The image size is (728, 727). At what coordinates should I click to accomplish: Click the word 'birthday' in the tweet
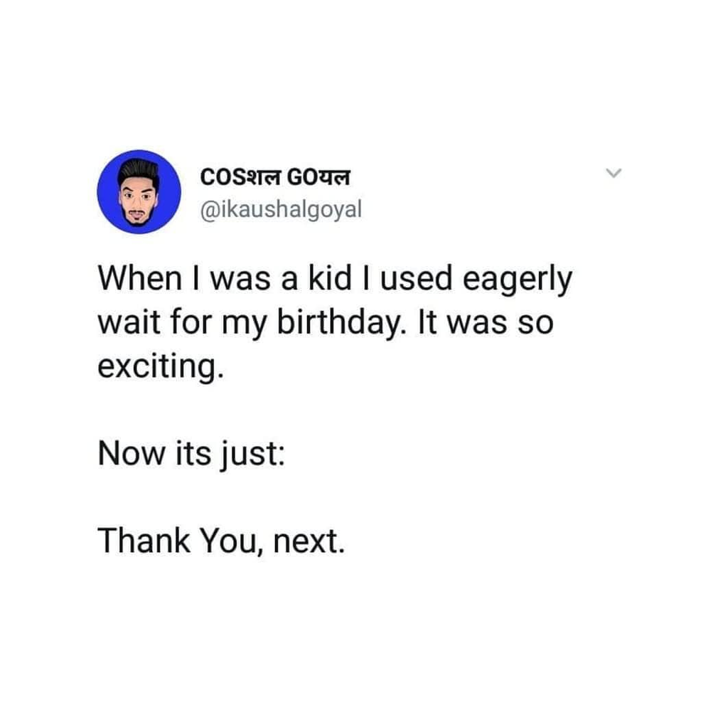click(x=336, y=322)
